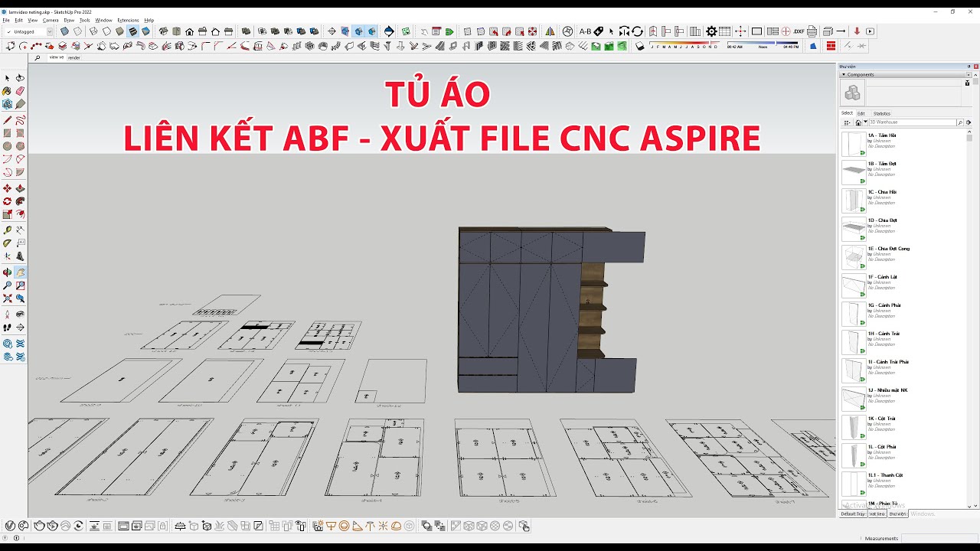Toggle the Display Section Cuts button
The image size is (980, 551).
[358, 31]
